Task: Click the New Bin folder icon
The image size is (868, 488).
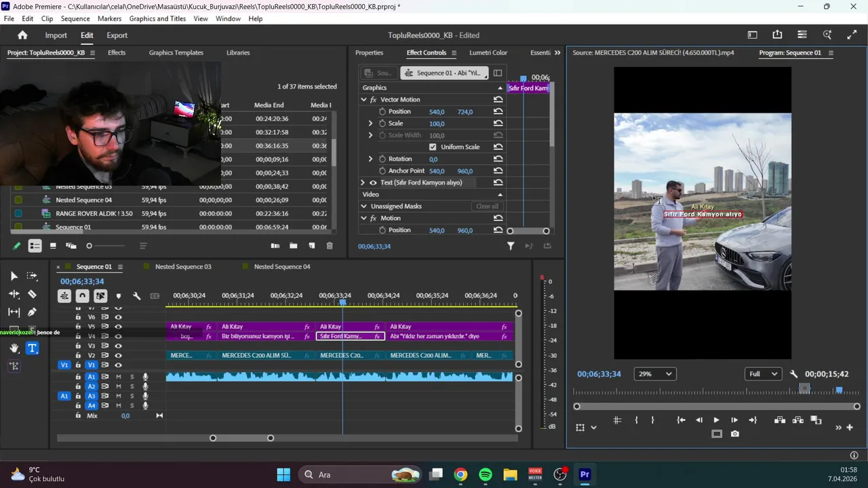Action: 293,246
